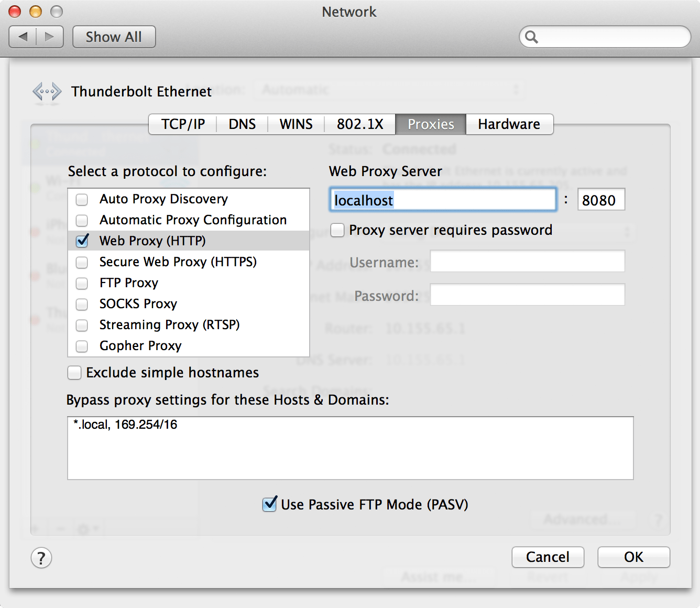Switch to the TCP/IP tab
The height and width of the screenshot is (608, 700).
click(x=183, y=124)
